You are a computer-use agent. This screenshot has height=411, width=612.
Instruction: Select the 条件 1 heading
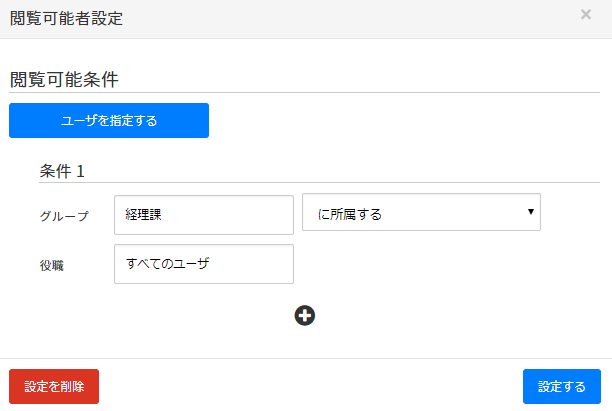62,171
